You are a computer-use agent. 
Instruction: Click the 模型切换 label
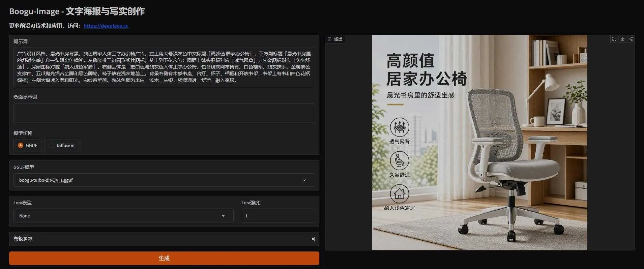pyautogui.click(x=23, y=133)
